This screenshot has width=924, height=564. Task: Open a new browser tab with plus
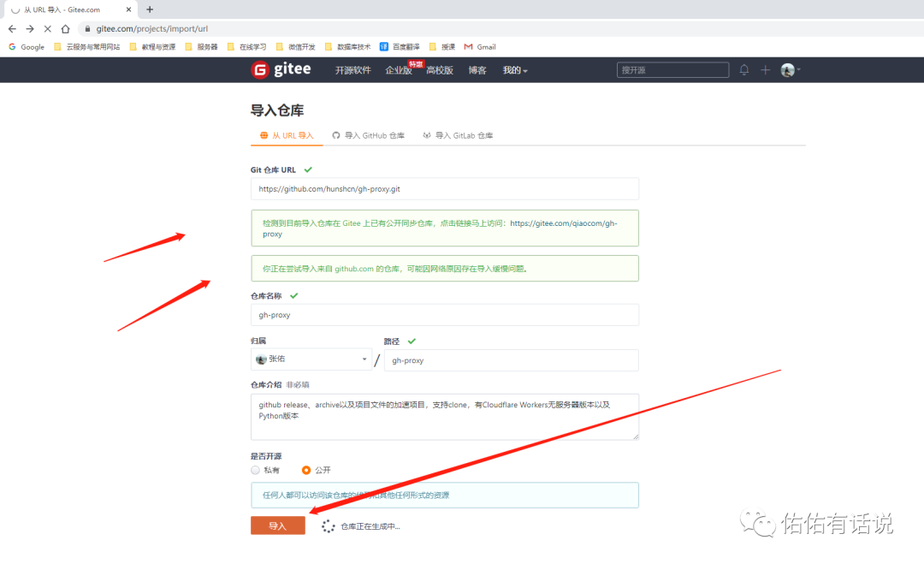[x=150, y=9]
